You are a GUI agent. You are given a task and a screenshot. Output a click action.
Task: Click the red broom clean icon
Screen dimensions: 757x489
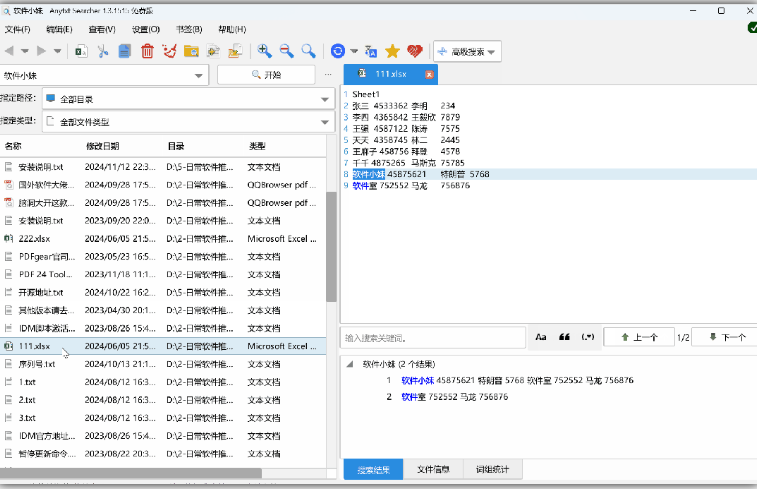[x=169, y=51]
